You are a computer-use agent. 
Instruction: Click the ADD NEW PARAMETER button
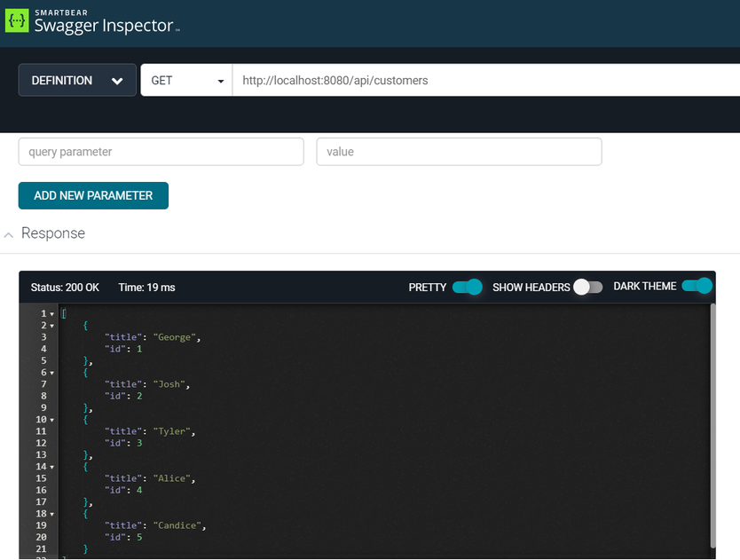coord(93,195)
